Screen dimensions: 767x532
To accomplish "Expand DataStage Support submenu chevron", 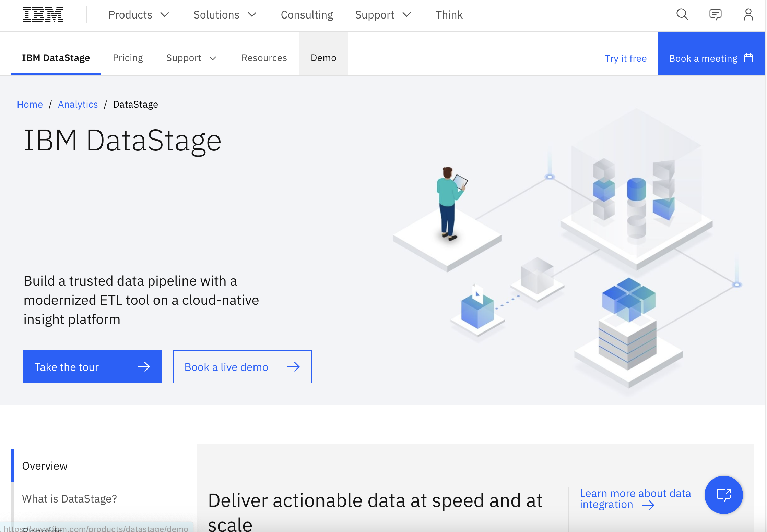I will (213, 58).
